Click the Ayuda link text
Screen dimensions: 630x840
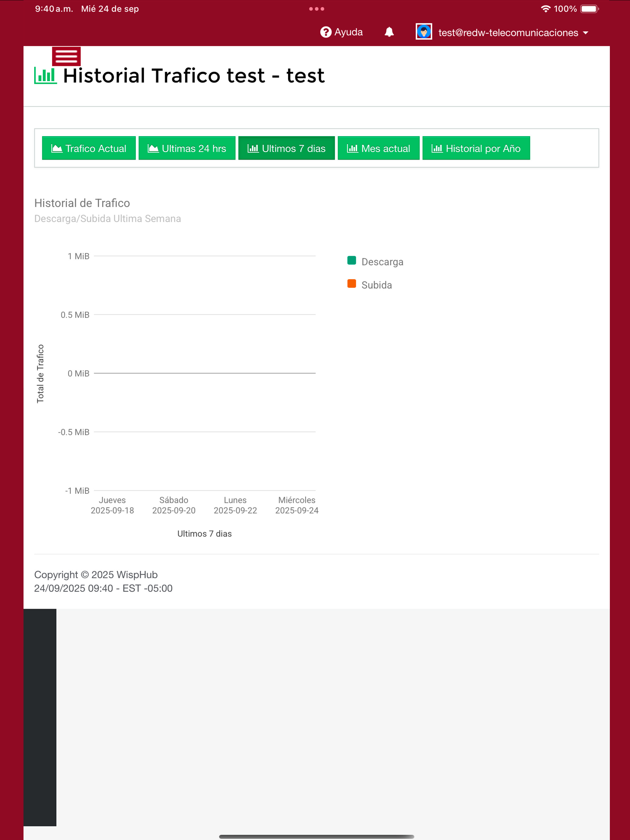click(x=348, y=32)
